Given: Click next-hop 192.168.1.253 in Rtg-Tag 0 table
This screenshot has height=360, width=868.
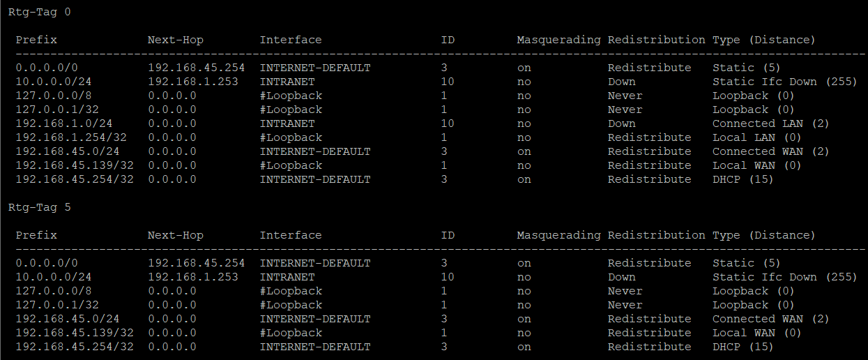Looking at the screenshot, I should tap(192, 82).
